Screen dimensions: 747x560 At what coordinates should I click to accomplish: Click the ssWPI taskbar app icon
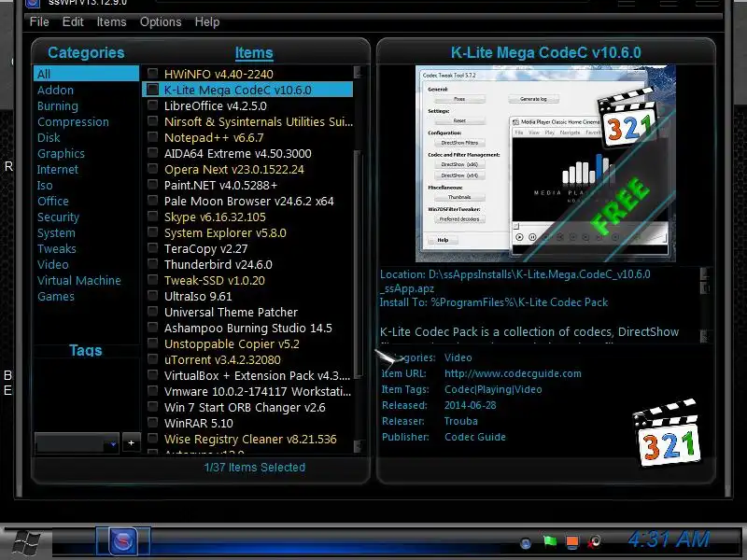click(x=123, y=541)
